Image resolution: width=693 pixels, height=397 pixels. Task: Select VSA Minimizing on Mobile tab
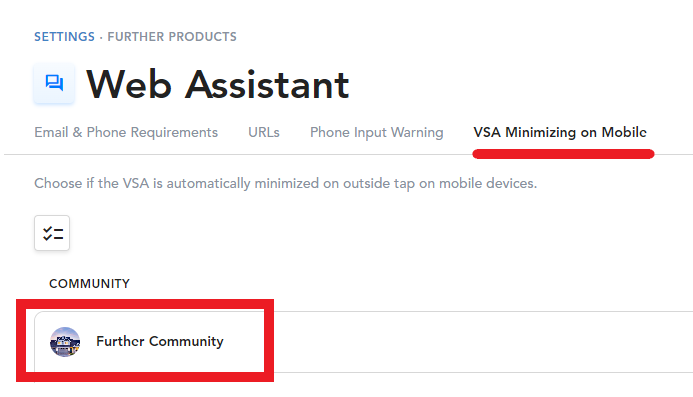pos(560,132)
